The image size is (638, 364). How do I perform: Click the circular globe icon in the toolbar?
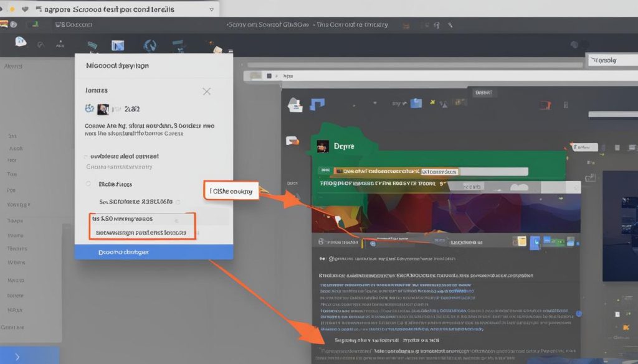click(150, 45)
